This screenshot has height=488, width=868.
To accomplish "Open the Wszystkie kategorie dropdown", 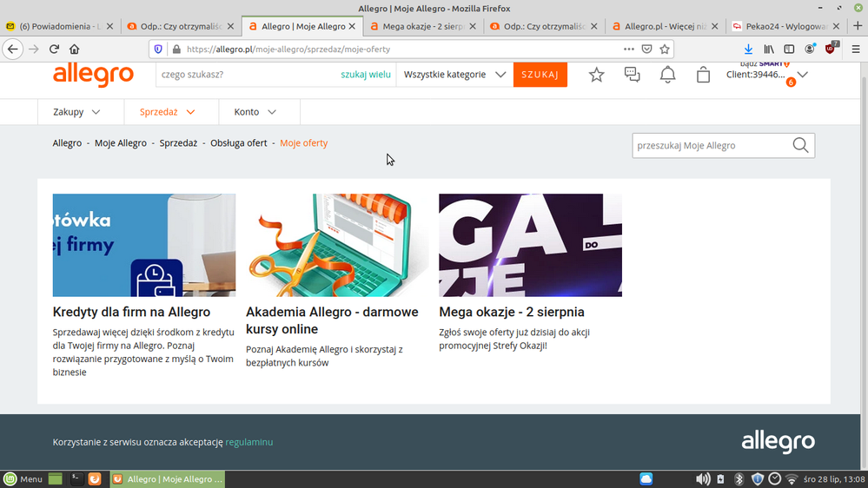I will pos(454,75).
